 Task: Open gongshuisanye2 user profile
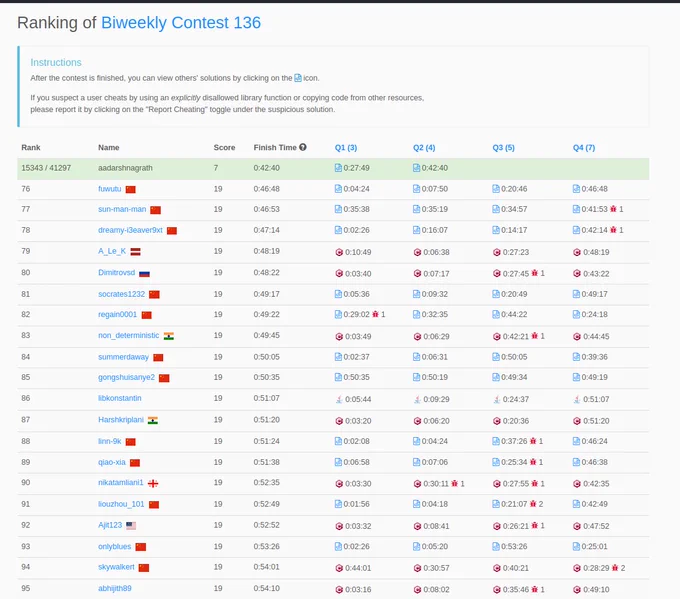(126, 377)
